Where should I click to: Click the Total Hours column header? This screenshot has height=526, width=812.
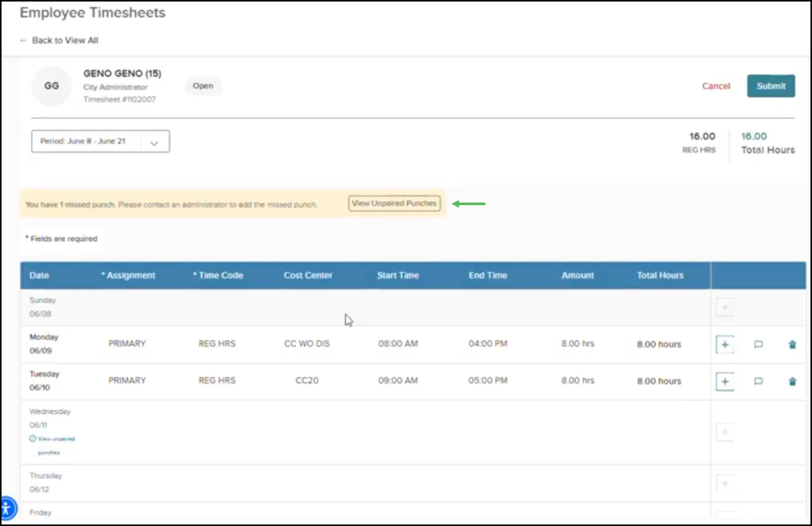[660, 275]
